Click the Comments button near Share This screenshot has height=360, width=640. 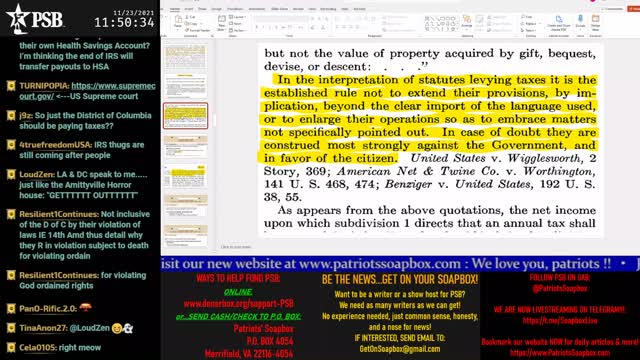(613, 9)
